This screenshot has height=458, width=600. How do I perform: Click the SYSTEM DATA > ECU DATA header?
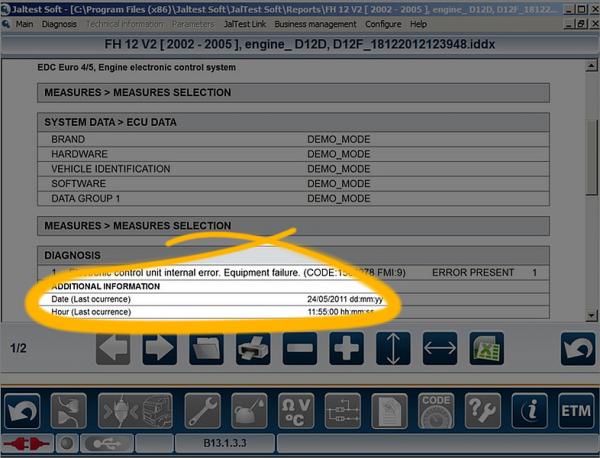pos(293,122)
